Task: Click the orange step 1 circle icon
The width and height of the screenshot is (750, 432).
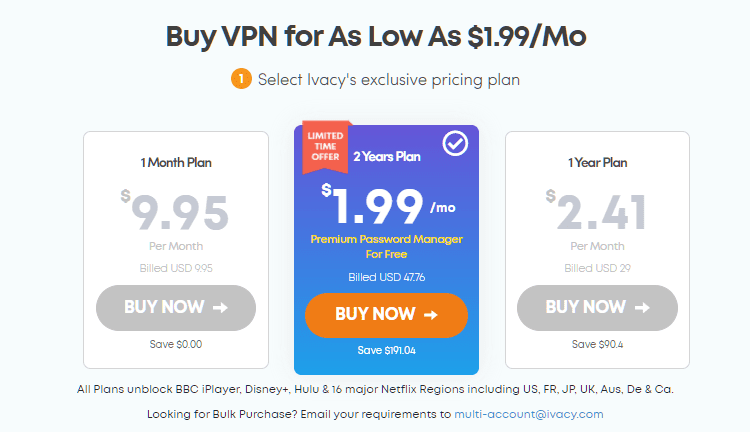Action: pyautogui.click(x=241, y=79)
